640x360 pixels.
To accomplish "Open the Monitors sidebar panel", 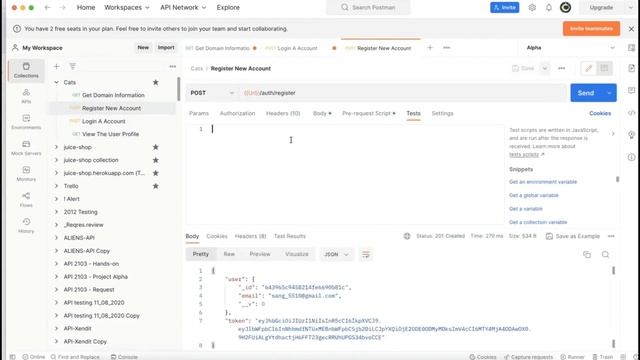I will [x=26, y=174].
